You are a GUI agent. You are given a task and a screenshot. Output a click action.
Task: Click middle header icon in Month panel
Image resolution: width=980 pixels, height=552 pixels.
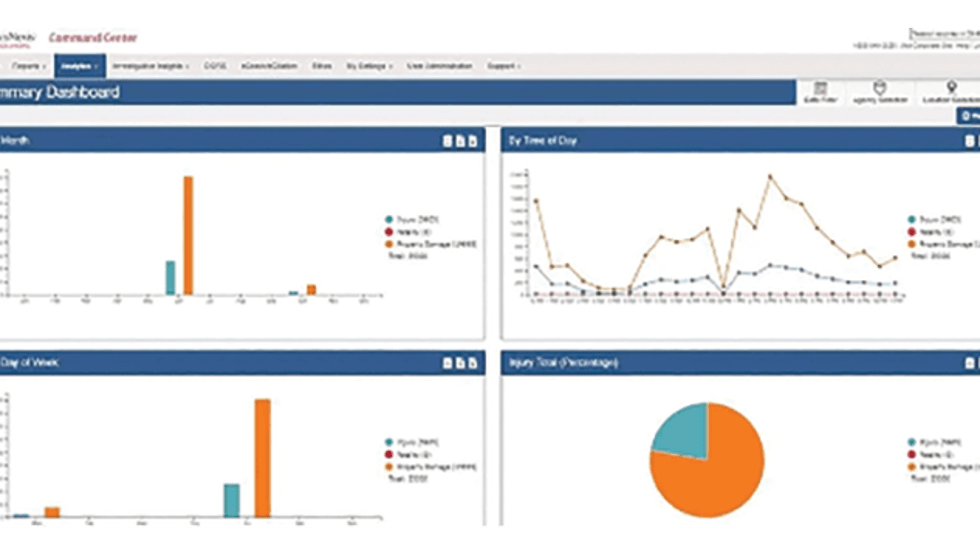459,141
